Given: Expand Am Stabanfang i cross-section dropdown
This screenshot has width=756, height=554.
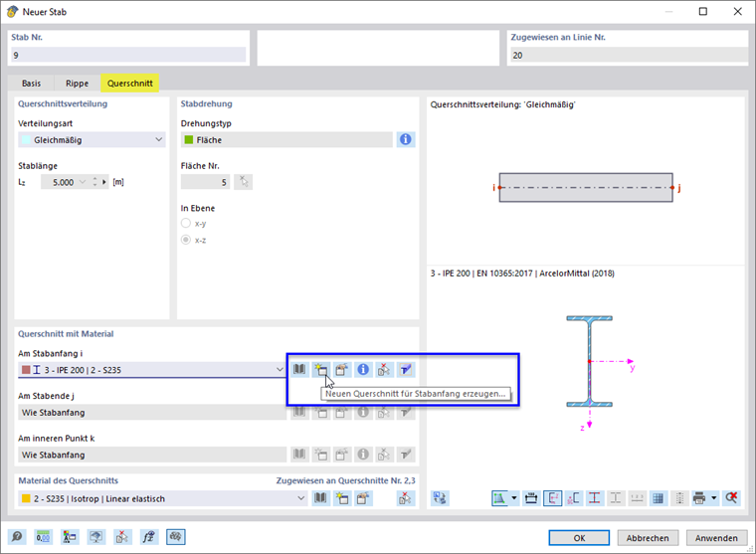Looking at the screenshot, I should pos(280,370).
